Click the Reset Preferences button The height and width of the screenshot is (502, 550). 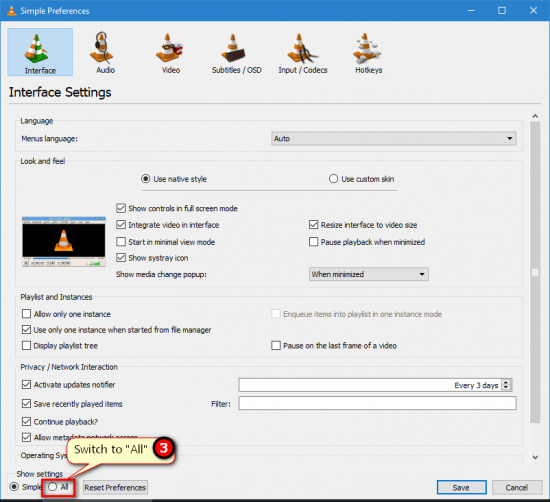pyautogui.click(x=115, y=487)
